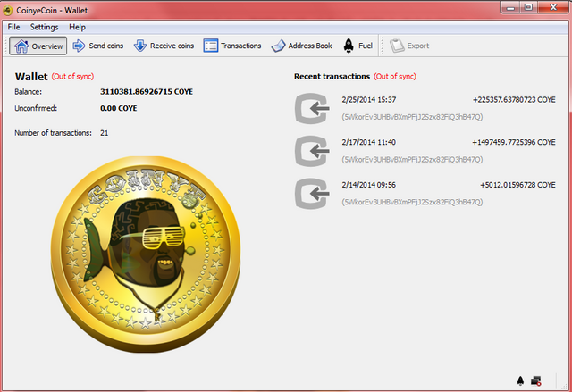Select the 2/14/2014 09:56 received transaction icon
Image resolution: width=572 pixels, height=392 pixels.
pos(312,194)
